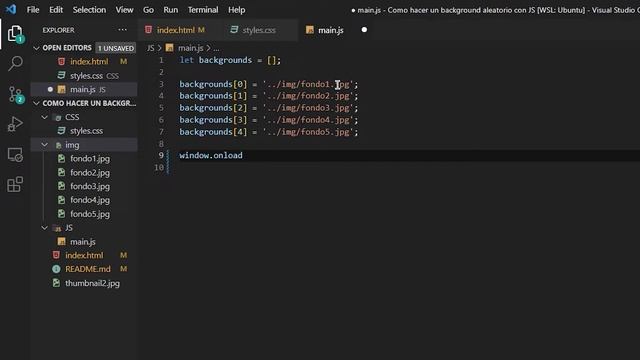This screenshot has width=640, height=360.
Task: Open the Extensions view
Action: (x=15, y=184)
